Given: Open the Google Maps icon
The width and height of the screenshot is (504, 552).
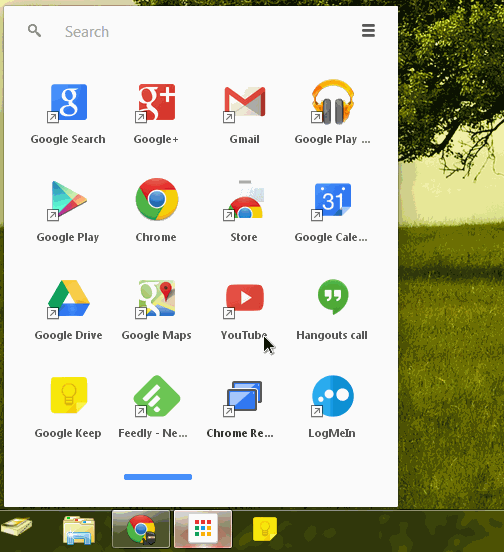Looking at the screenshot, I should [156, 299].
